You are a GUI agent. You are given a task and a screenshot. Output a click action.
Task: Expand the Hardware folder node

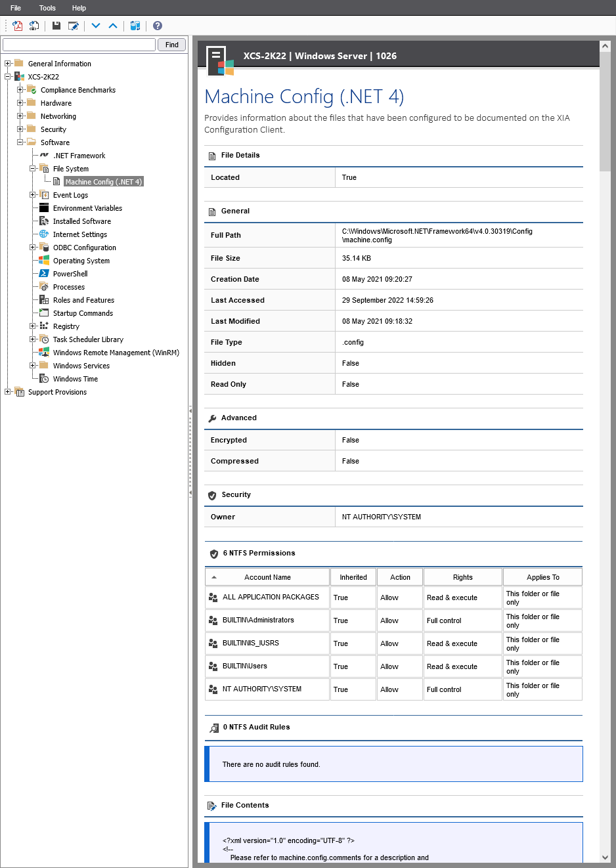click(20, 103)
